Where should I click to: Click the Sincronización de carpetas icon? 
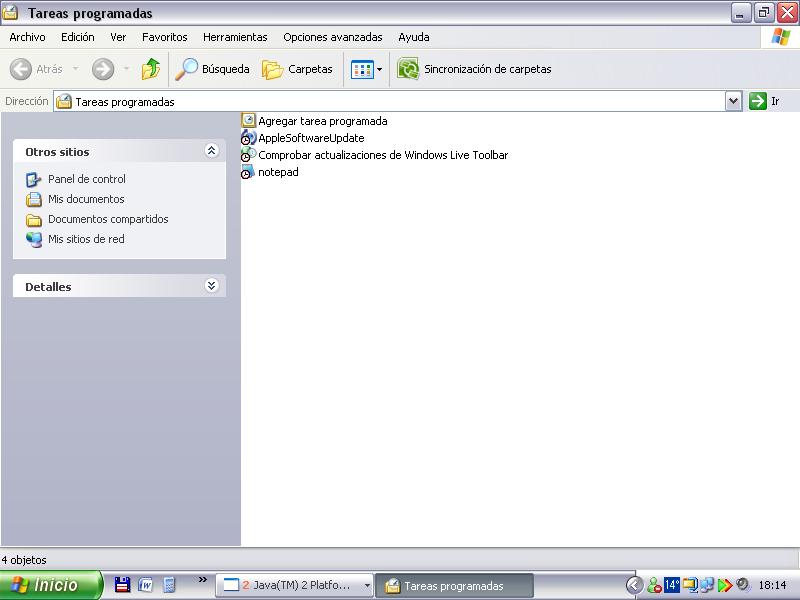click(408, 69)
